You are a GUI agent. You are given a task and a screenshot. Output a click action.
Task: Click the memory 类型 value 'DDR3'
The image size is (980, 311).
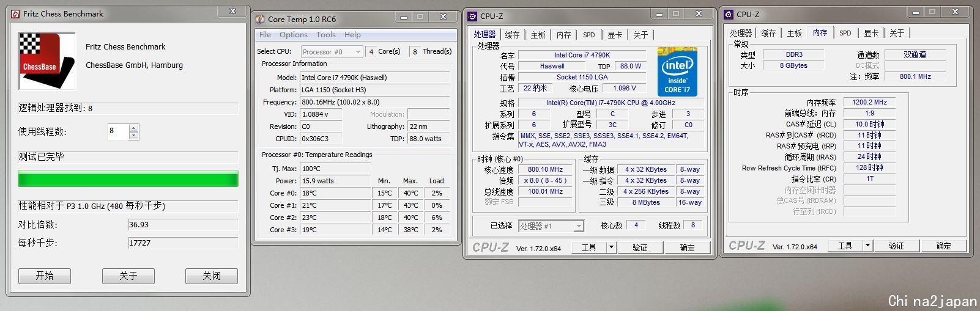point(793,54)
